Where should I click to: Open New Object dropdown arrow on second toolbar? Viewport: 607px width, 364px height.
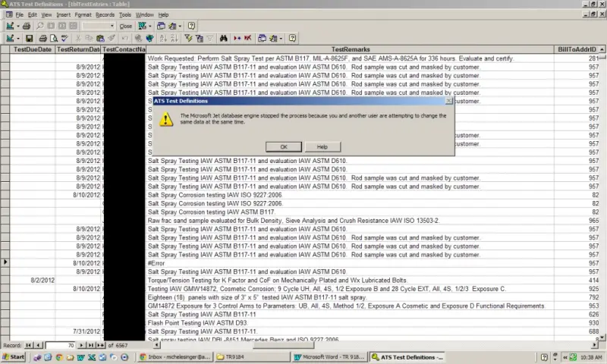pyautogui.click(x=281, y=38)
